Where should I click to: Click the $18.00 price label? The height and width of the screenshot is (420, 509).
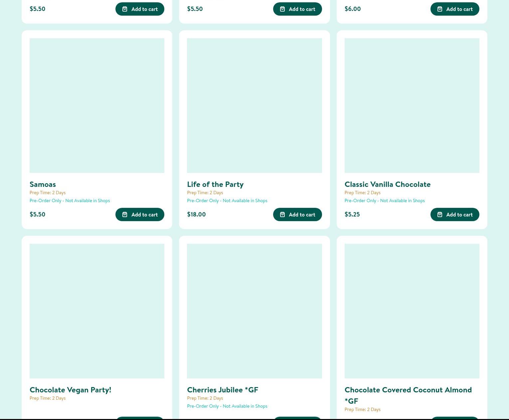(196, 214)
